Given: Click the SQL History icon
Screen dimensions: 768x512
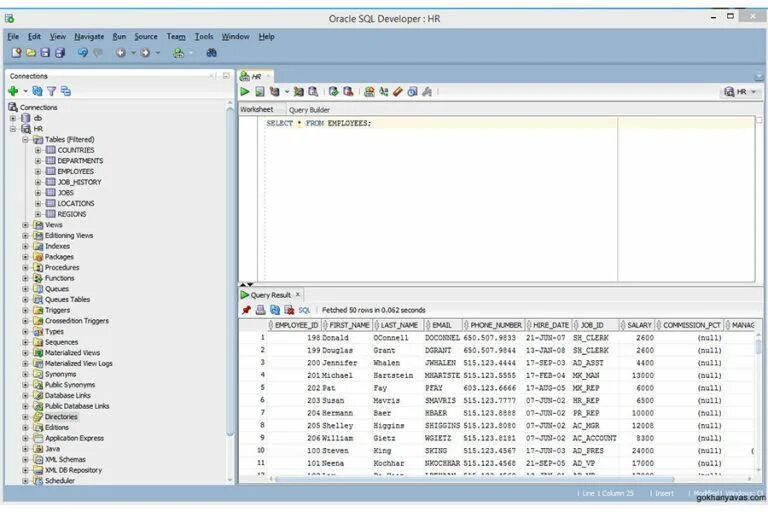Looking at the screenshot, I should coord(412,91).
